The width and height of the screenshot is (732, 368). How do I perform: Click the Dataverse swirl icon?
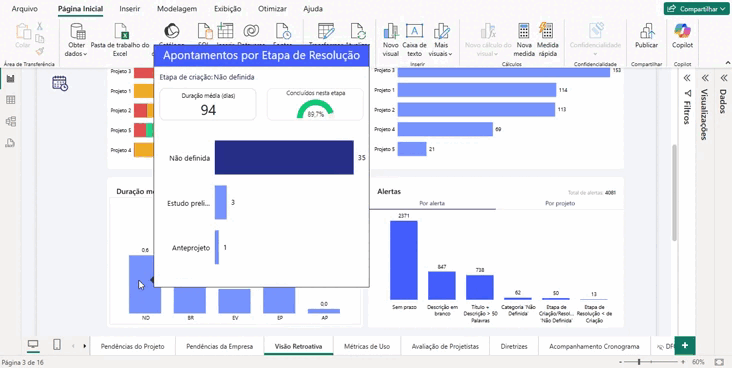(x=251, y=31)
